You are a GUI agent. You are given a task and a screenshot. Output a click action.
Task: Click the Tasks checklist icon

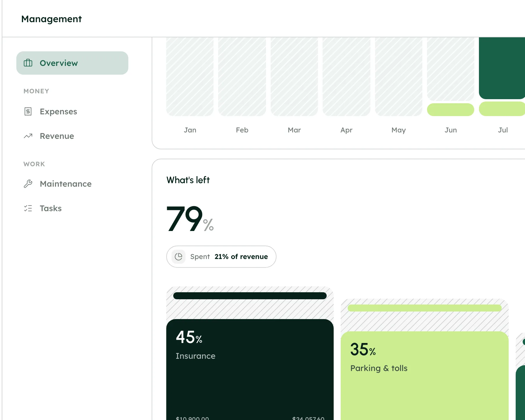[28, 208]
